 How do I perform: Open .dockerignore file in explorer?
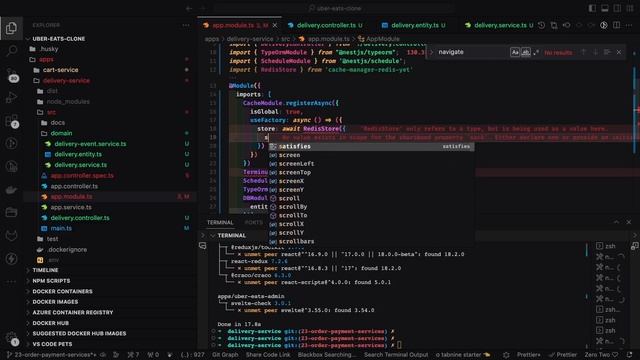67,249
